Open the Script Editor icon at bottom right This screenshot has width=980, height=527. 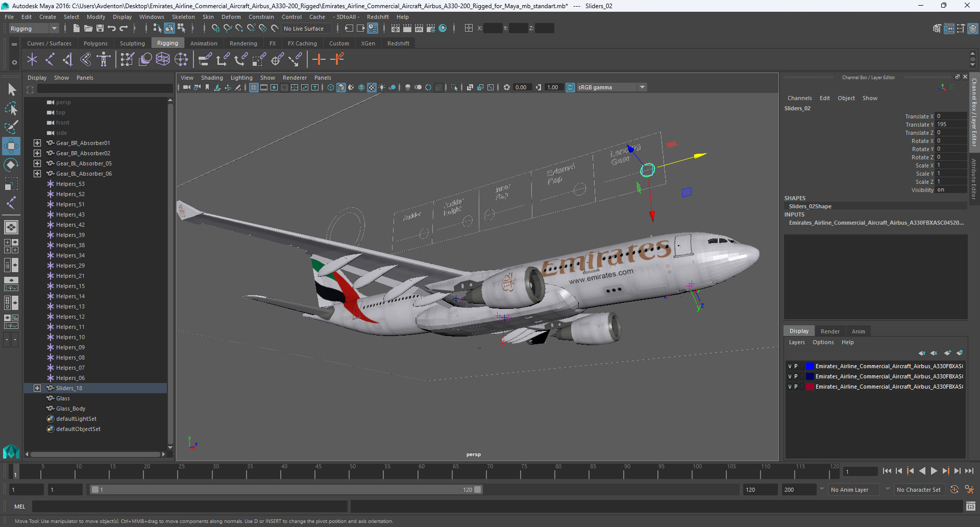970,507
